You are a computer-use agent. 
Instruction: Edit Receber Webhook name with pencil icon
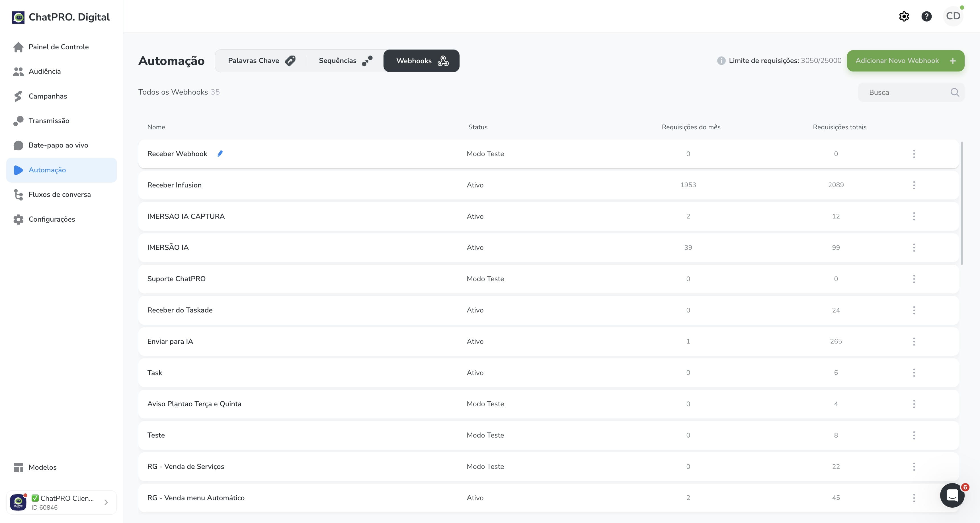click(220, 154)
